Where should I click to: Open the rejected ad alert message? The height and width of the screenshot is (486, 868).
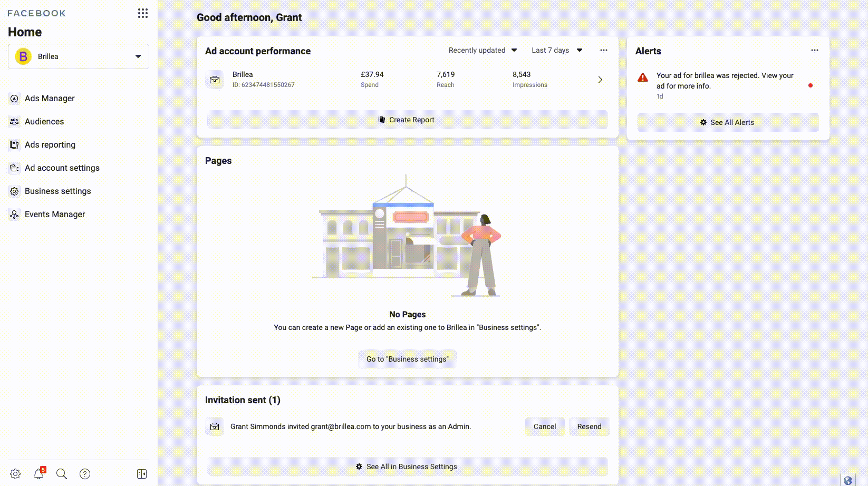pos(725,81)
